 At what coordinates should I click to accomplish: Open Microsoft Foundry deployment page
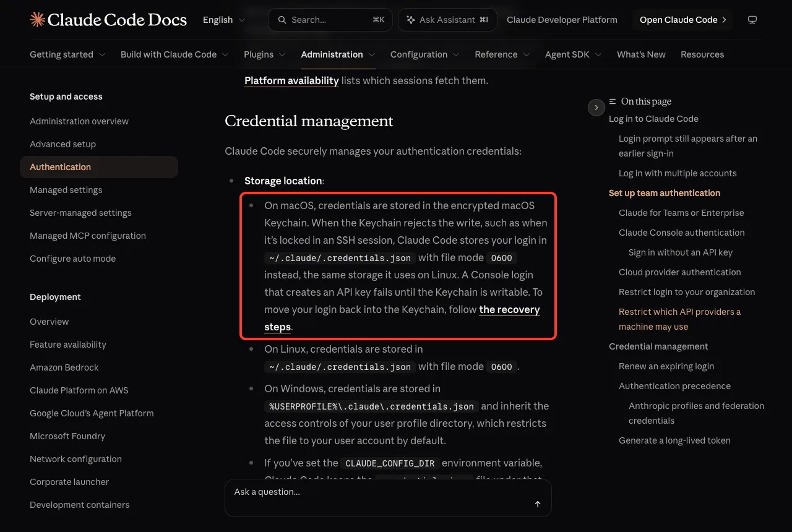[x=67, y=436]
